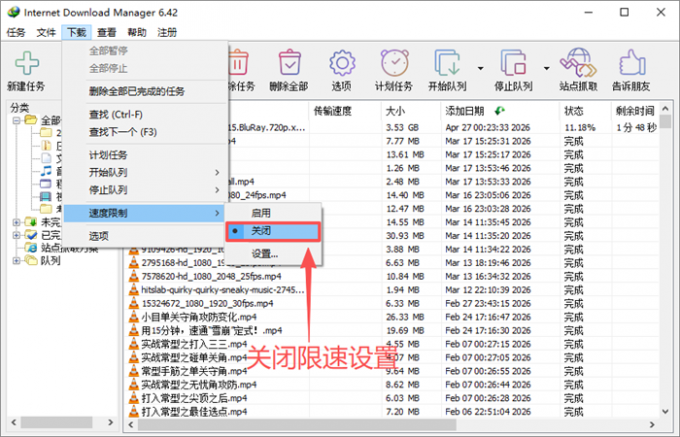Click the Tell a Friend (告诉朋友) thumbs-up icon
680x437 pixels.
click(632, 63)
